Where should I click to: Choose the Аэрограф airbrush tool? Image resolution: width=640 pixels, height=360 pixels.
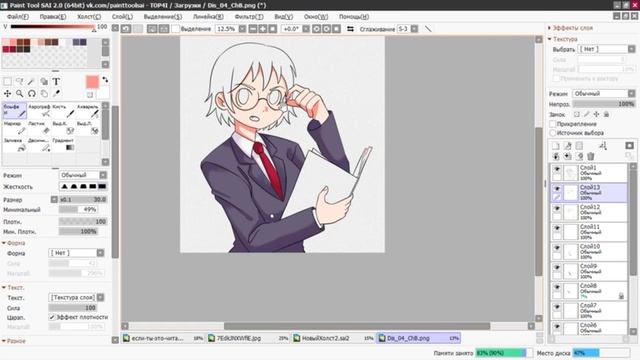(39, 110)
